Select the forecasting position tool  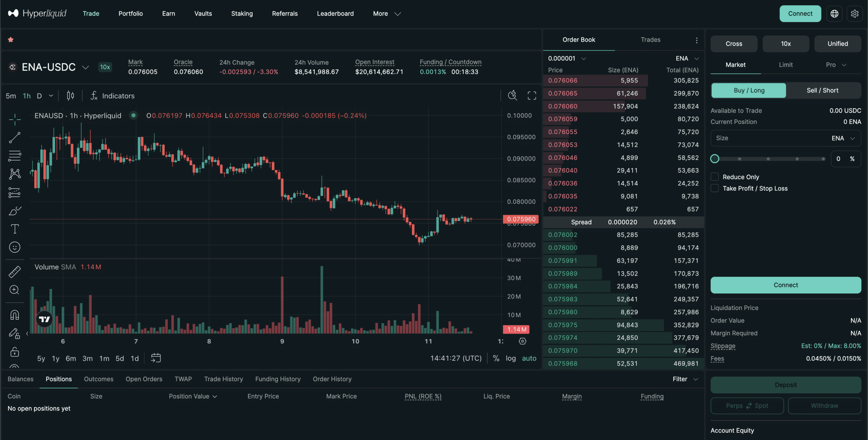tap(15, 192)
